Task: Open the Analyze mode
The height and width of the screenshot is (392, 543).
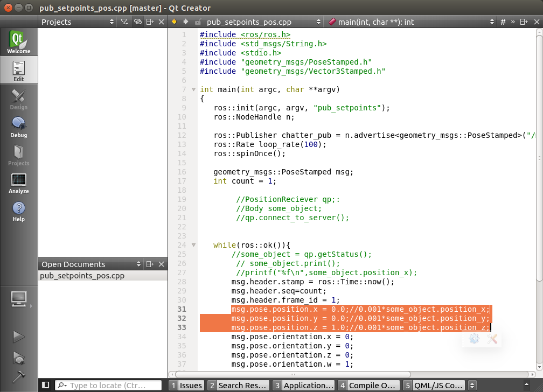Action: (19, 183)
